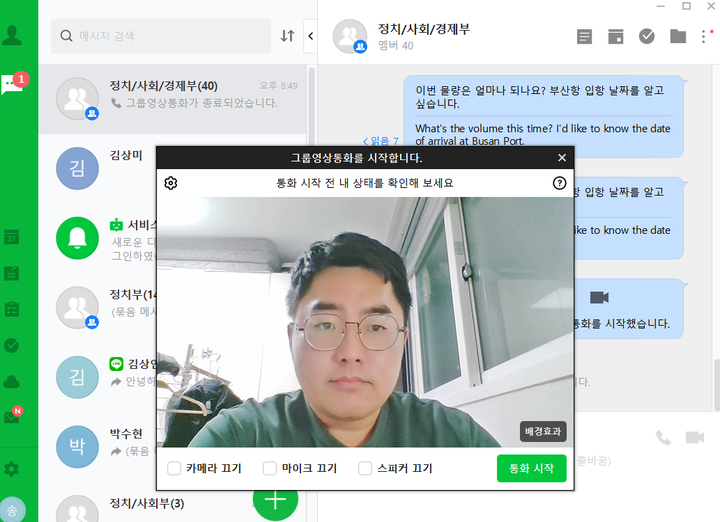
Task: Click the 읽음 7 read count link
Action: [381, 141]
